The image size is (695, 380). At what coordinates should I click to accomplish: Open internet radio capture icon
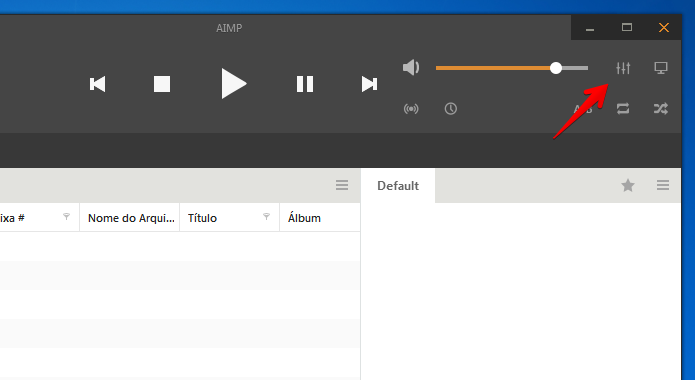click(411, 109)
